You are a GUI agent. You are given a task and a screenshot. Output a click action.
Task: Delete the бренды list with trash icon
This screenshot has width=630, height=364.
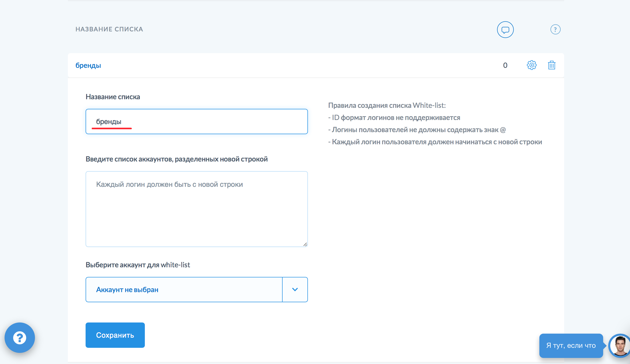552,65
